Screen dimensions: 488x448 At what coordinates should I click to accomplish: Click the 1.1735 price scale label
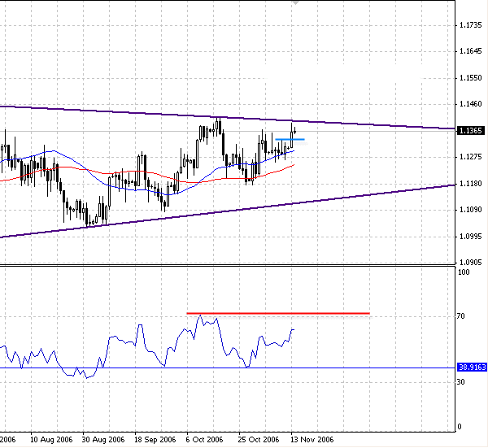[470, 25]
